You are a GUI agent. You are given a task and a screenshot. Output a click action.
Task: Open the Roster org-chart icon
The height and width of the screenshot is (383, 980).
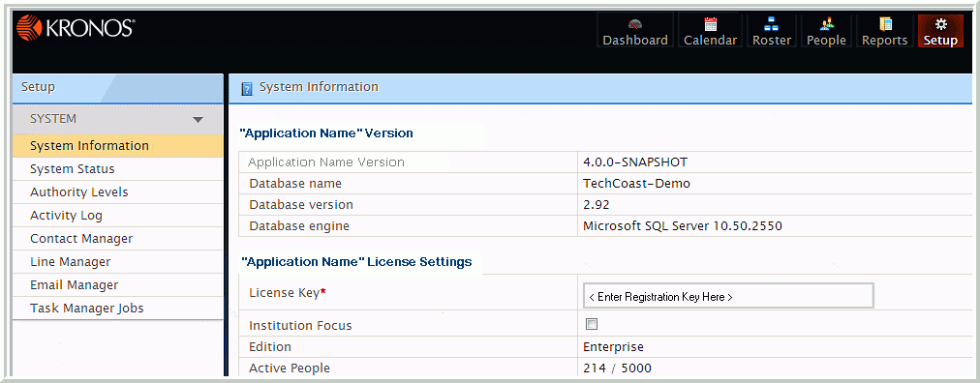tap(771, 24)
